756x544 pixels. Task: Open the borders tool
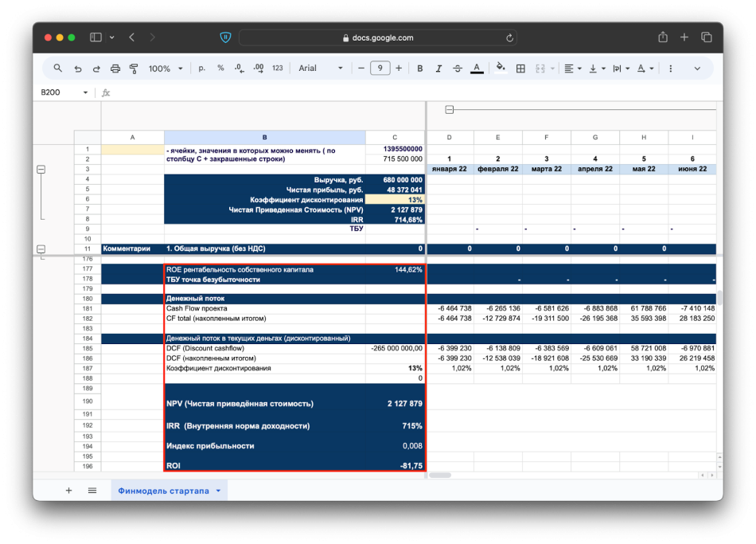point(520,68)
